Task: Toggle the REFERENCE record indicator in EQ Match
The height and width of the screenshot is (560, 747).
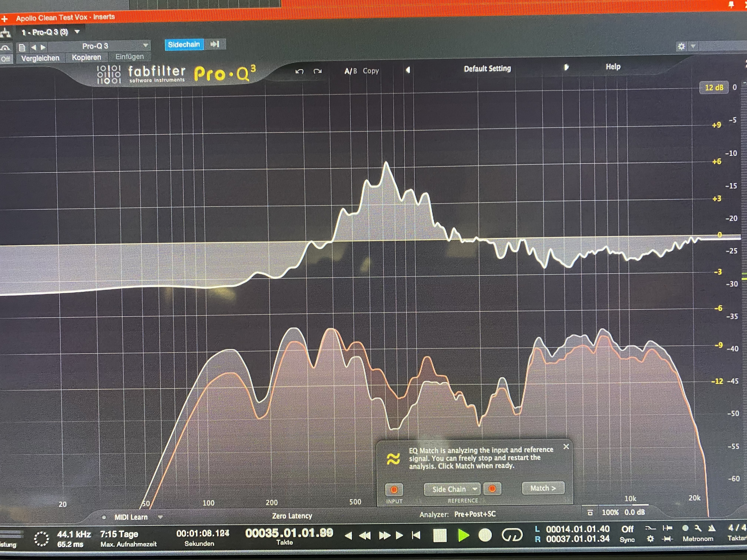Action: pyautogui.click(x=492, y=489)
